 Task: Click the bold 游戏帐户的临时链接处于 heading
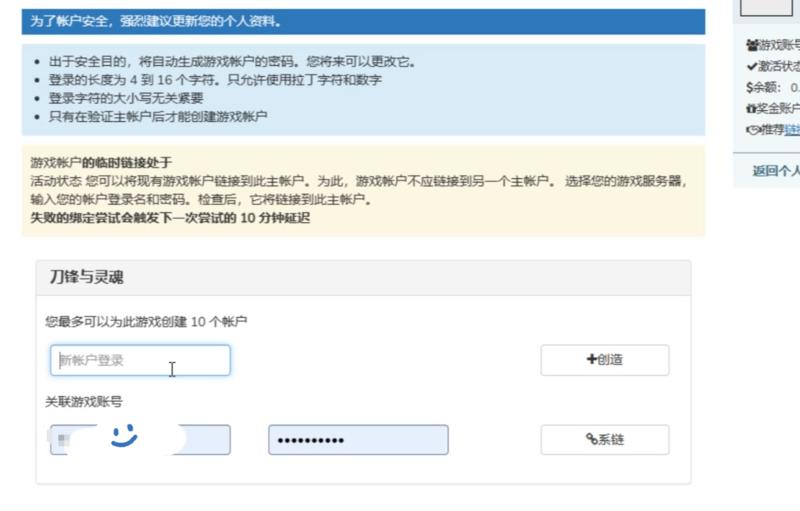click(101, 163)
